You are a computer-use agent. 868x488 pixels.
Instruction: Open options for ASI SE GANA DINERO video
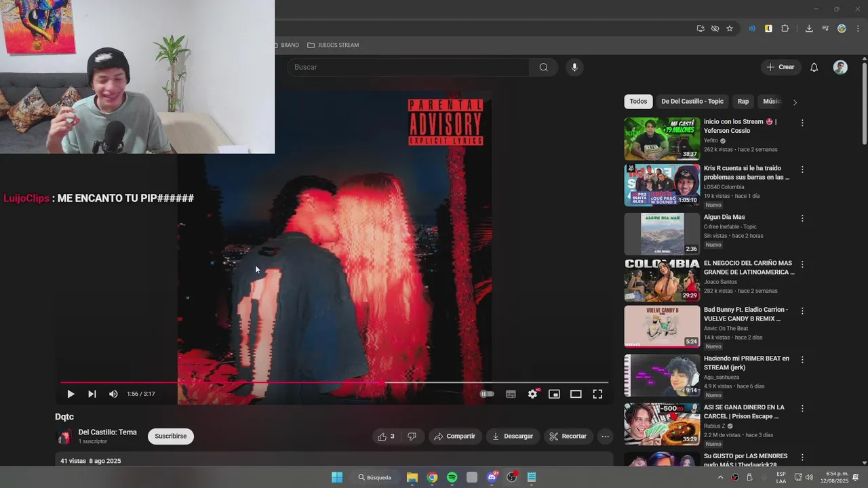(x=802, y=409)
